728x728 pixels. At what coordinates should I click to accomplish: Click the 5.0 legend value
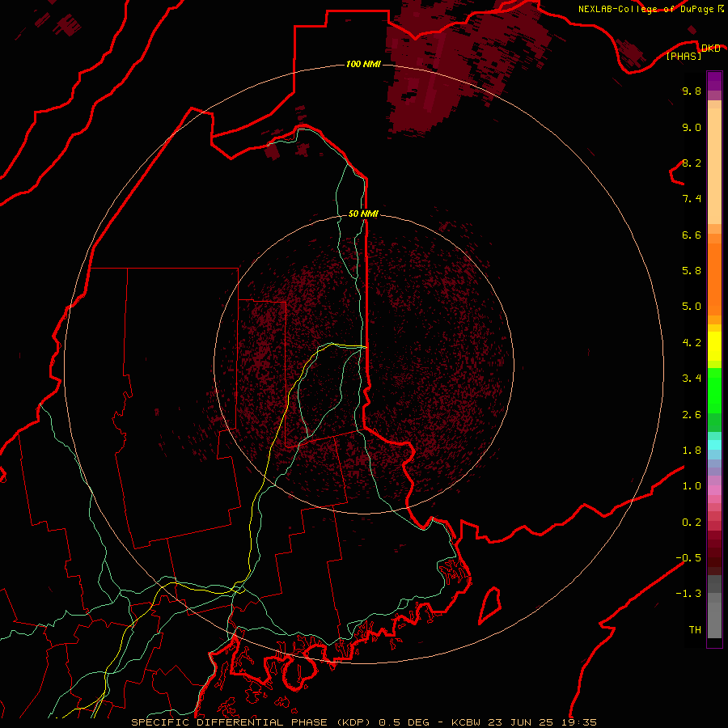coord(692,307)
